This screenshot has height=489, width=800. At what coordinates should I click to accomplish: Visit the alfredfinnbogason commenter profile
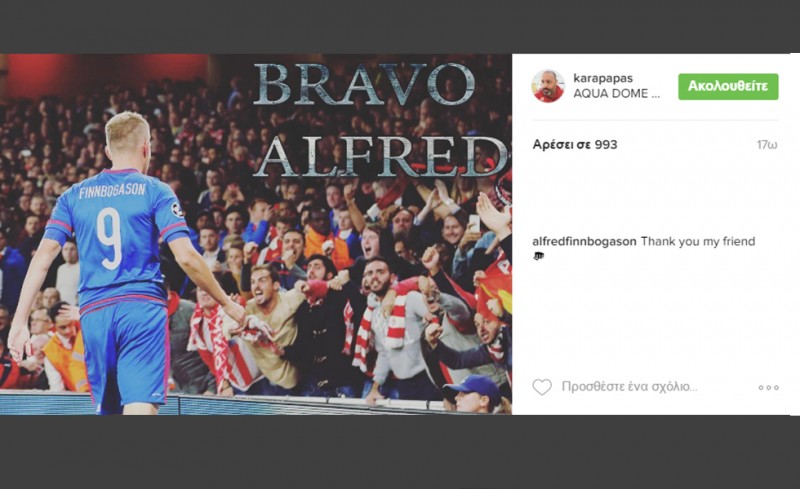[584, 241]
